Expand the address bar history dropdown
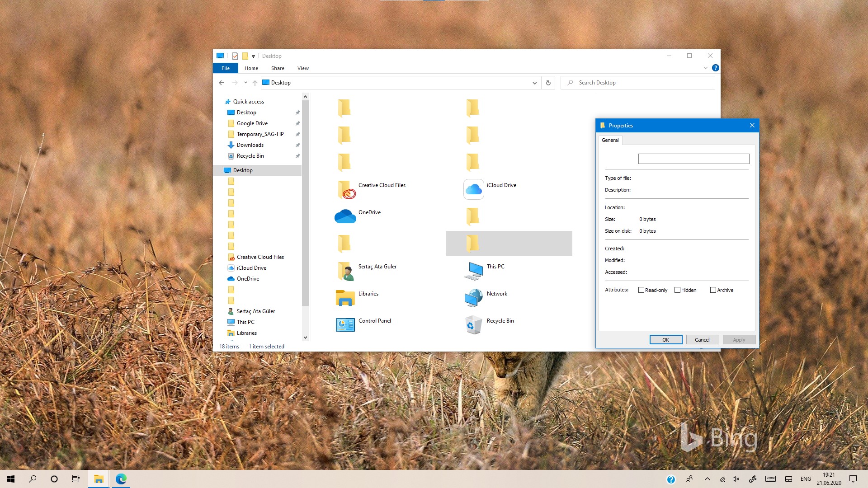The image size is (868, 488). [535, 83]
